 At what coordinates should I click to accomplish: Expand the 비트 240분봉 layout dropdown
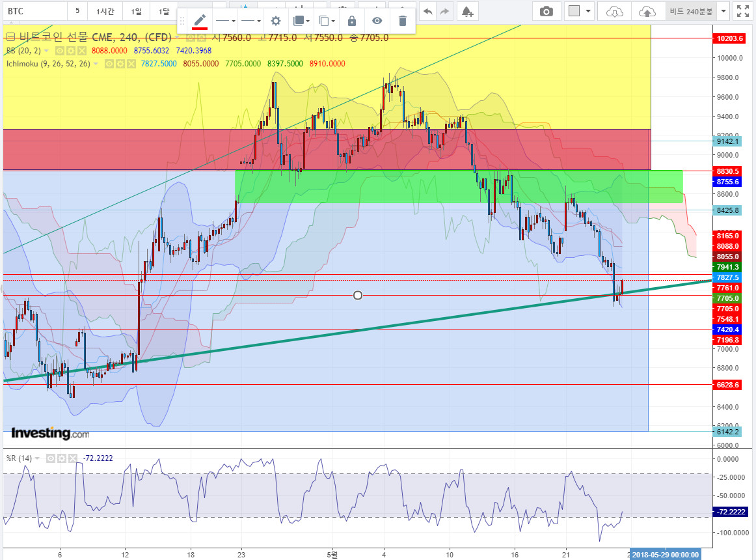(x=723, y=11)
